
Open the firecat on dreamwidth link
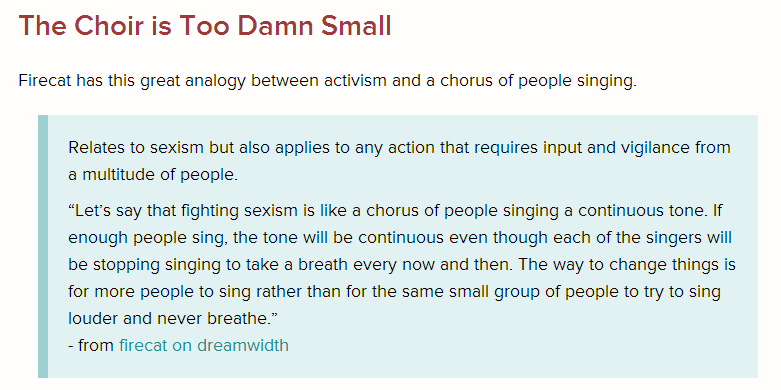pyautogui.click(x=204, y=345)
